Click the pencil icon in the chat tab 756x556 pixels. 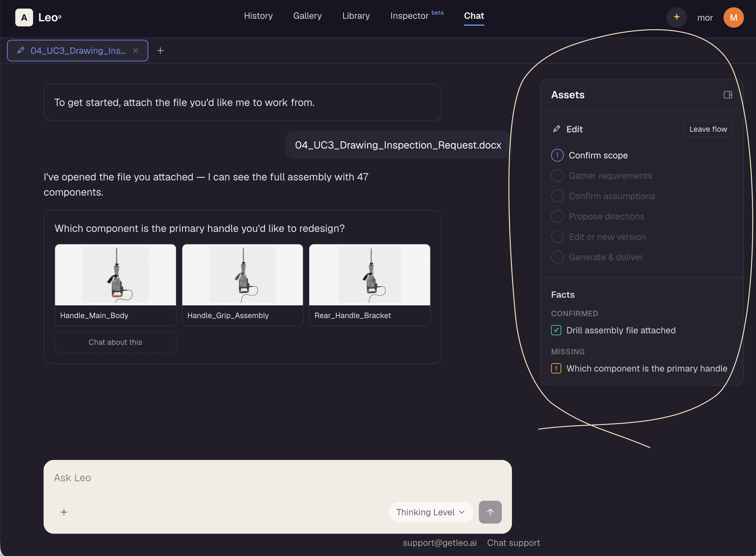coord(21,51)
